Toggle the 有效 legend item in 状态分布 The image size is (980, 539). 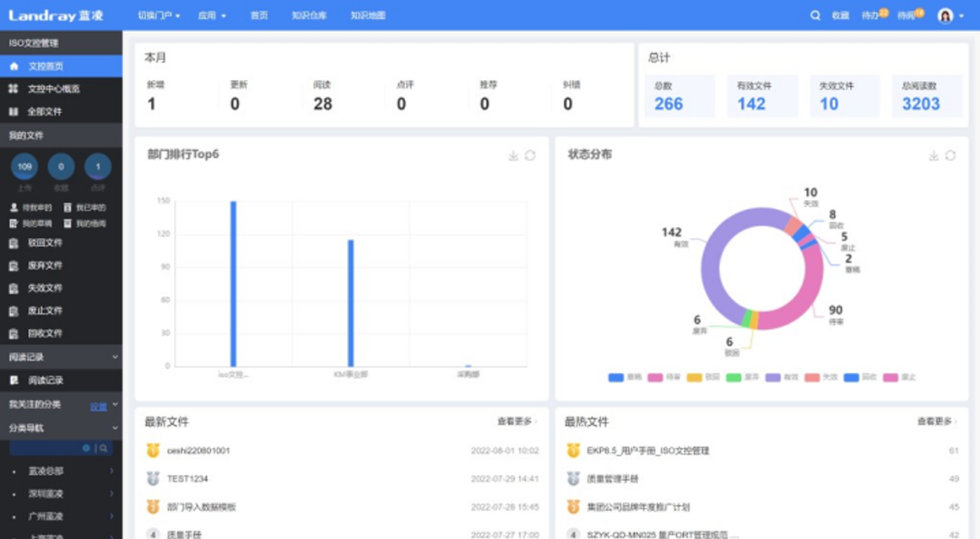pyautogui.click(x=781, y=377)
